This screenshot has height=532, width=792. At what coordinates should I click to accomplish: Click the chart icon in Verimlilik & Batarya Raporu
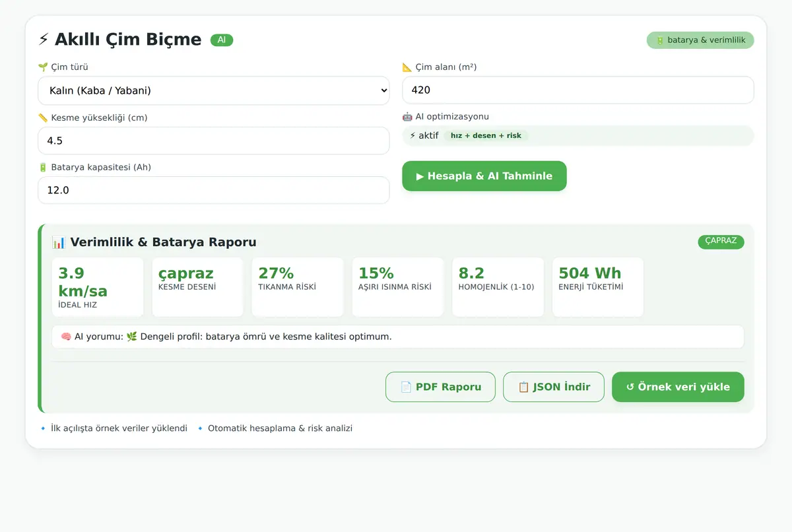pyautogui.click(x=59, y=242)
